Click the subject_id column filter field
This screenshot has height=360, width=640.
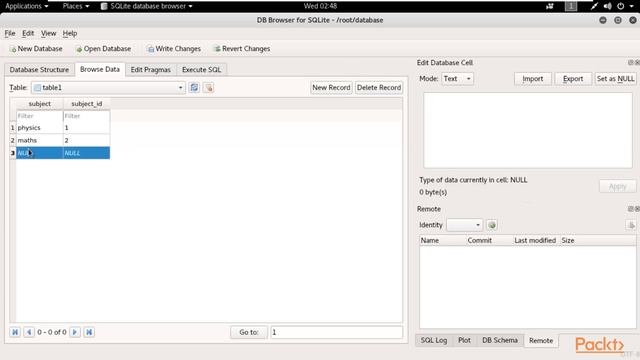point(87,116)
